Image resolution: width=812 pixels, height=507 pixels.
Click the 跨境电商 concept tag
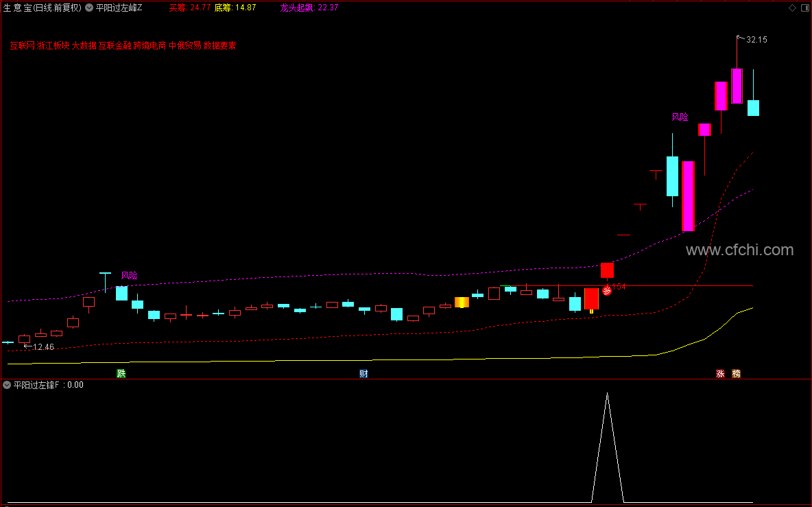150,45
